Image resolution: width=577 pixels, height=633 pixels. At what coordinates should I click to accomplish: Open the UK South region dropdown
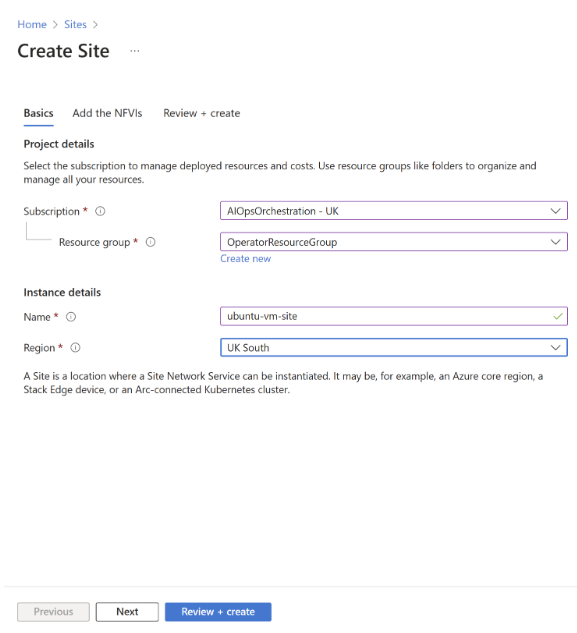coord(394,348)
